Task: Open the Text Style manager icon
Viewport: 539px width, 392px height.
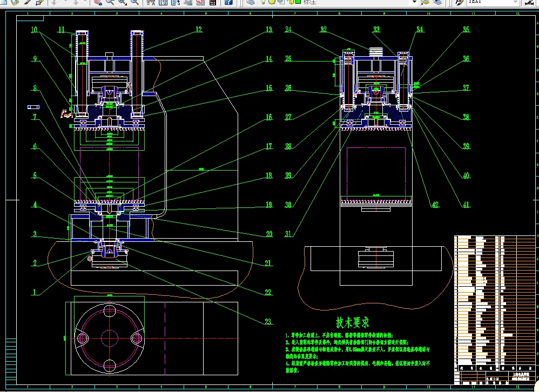Action: click(x=459, y=2)
